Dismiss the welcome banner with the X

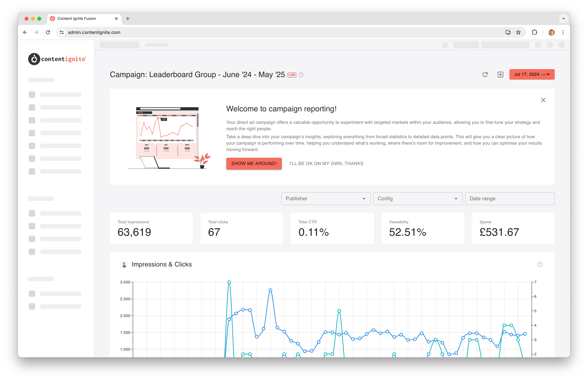[543, 100]
